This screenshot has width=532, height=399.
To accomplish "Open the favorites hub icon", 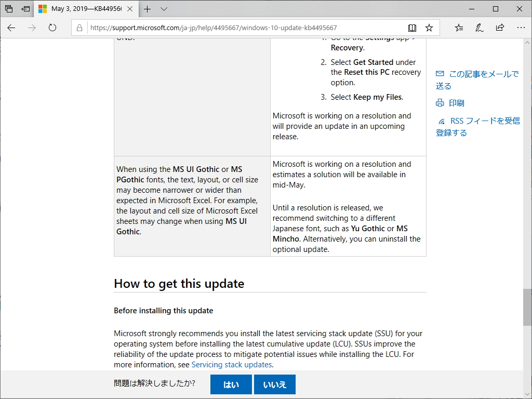I will point(459,28).
